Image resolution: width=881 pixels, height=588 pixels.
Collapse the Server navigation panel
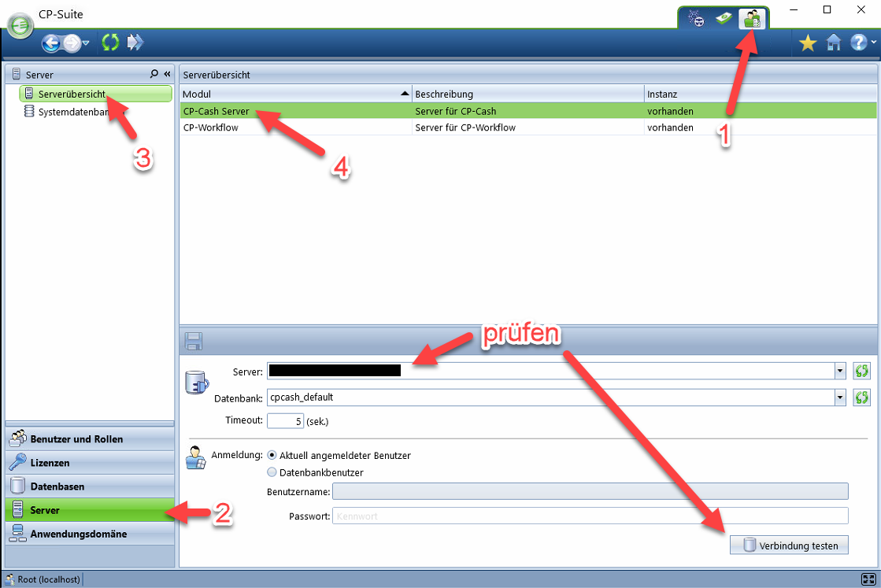167,74
